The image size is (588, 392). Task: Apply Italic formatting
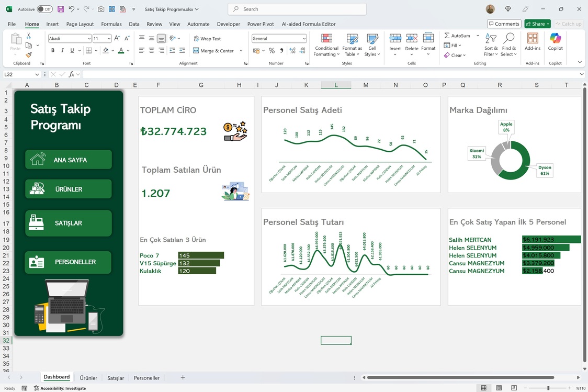pos(62,50)
